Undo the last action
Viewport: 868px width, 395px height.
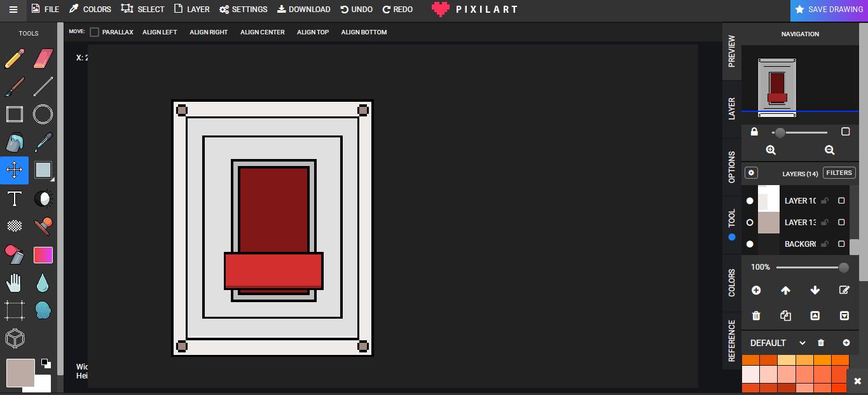click(357, 10)
